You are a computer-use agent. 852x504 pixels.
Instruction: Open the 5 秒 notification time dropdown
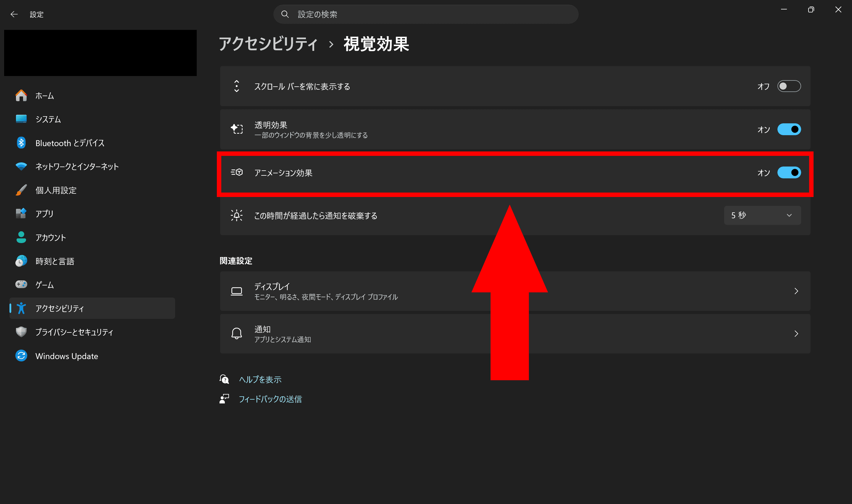click(762, 215)
